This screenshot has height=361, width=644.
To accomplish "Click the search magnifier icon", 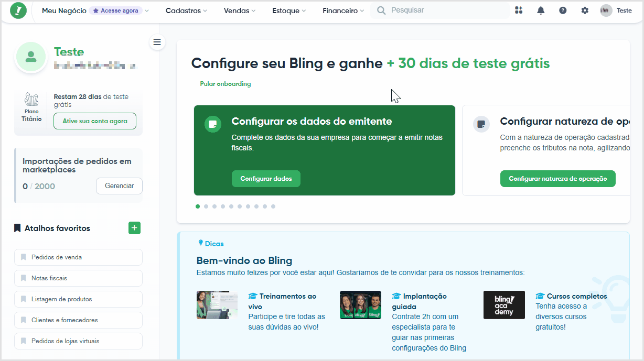I will point(381,10).
